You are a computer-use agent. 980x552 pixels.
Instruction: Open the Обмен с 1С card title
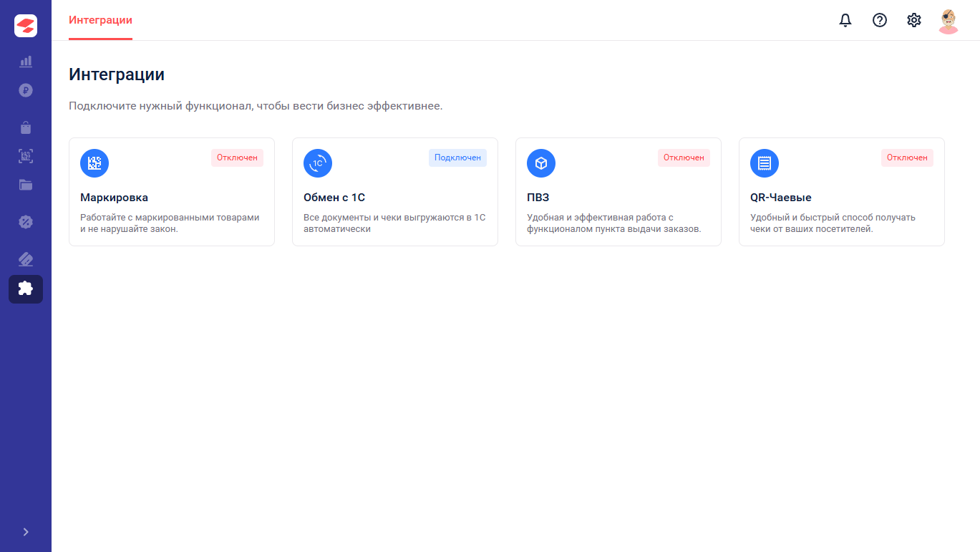point(334,198)
